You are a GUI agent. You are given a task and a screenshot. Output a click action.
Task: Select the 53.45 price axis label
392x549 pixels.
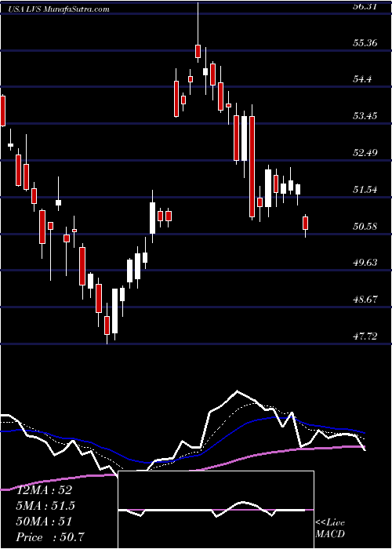[365, 116]
